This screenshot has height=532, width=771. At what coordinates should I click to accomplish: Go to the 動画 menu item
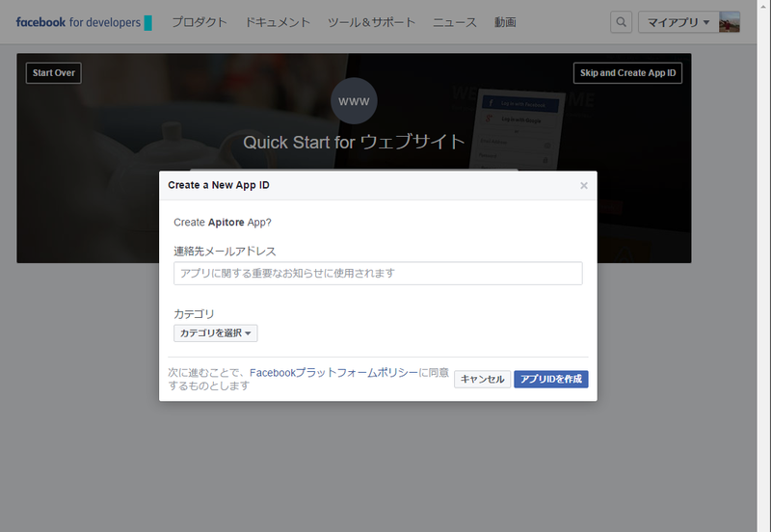pos(505,22)
